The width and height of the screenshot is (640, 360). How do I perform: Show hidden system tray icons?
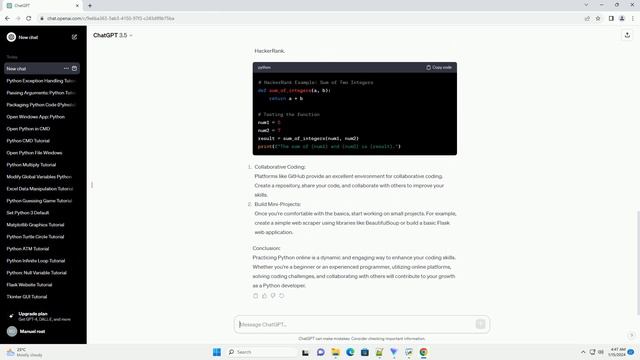583,352
